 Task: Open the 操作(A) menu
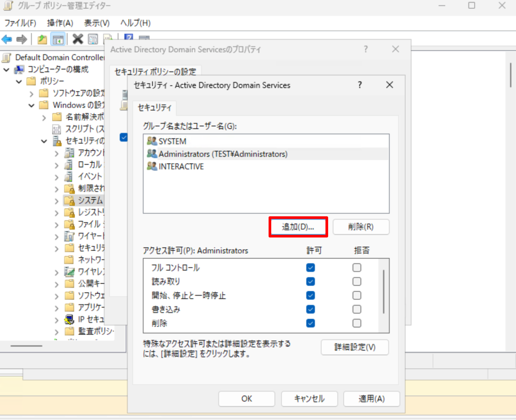point(60,23)
